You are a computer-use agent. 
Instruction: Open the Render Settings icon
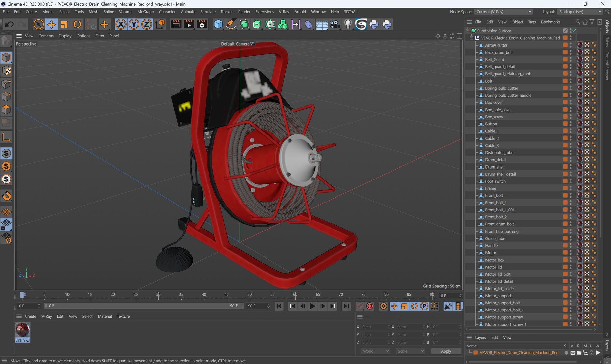(202, 24)
